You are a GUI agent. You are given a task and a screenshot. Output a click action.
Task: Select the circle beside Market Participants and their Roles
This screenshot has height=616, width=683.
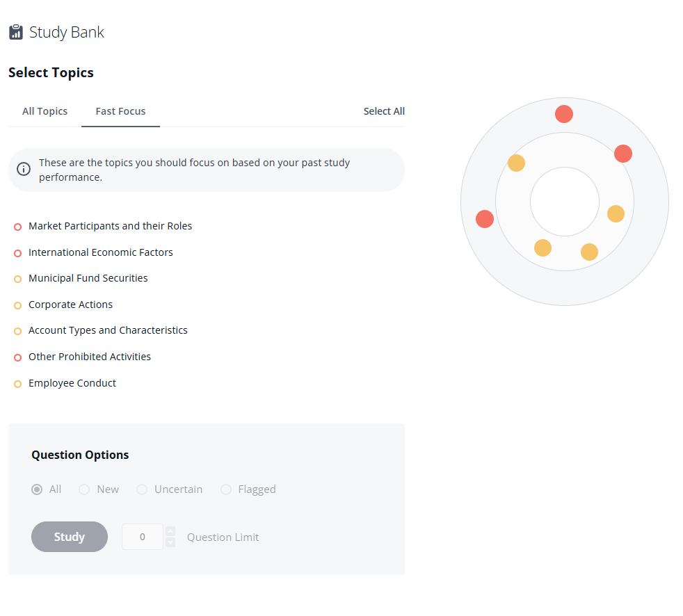18,227
